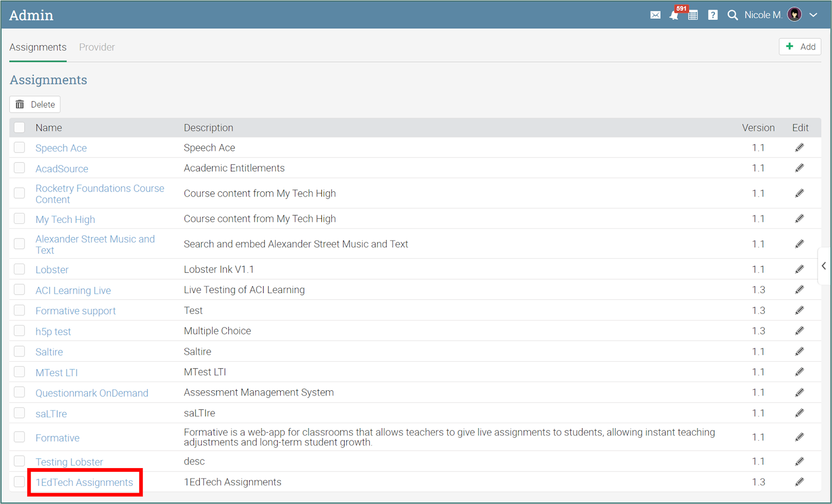Edit Testing Lobster pencil icon

point(800,461)
